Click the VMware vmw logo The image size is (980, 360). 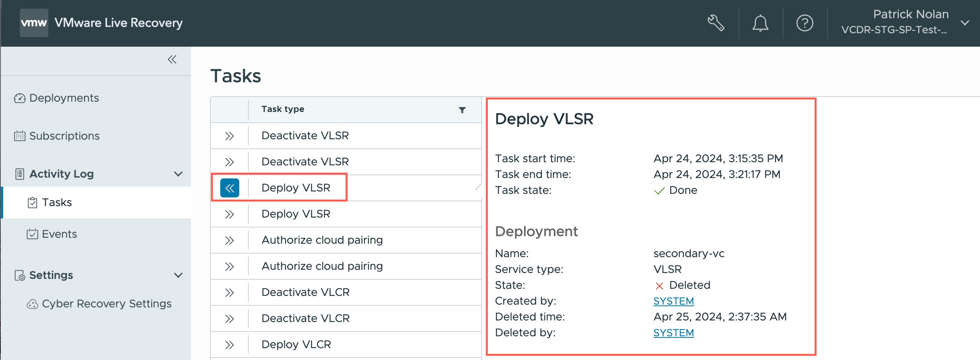34,23
